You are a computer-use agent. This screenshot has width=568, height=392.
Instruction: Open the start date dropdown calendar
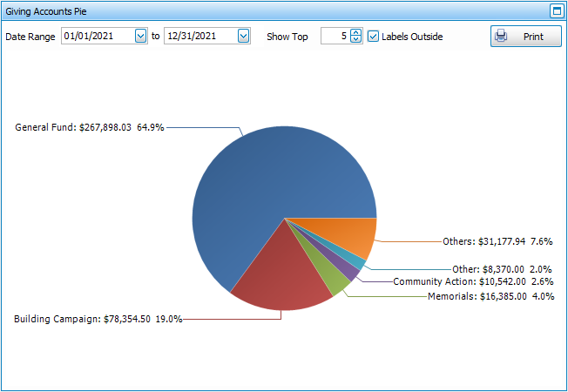coord(141,37)
